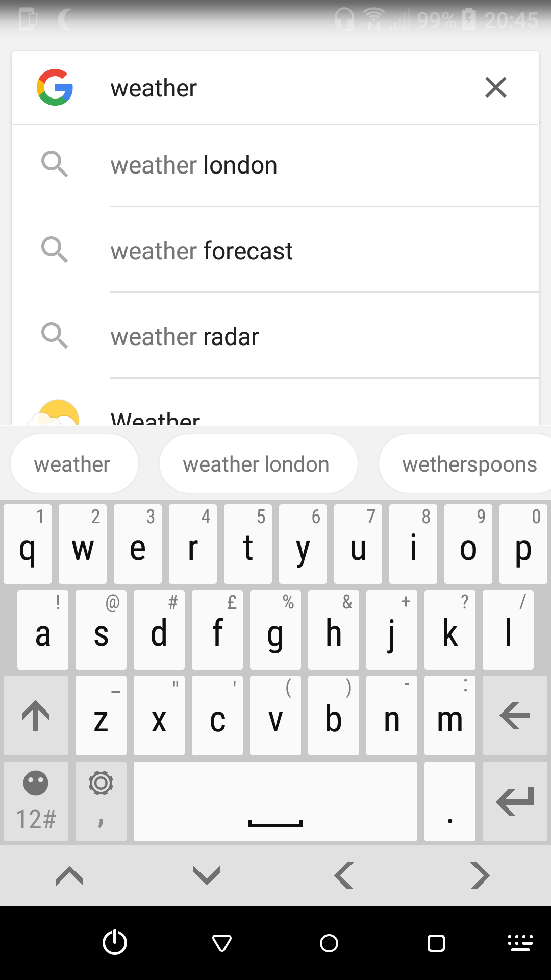Tap the backspace arrow key
Image resolution: width=551 pixels, height=980 pixels.
point(515,716)
